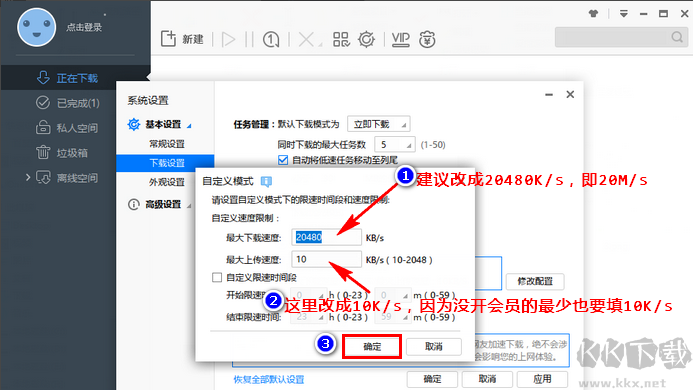The image size is (693, 390).
Task: Open the QR/apps grid icon
Action: [x=341, y=39]
